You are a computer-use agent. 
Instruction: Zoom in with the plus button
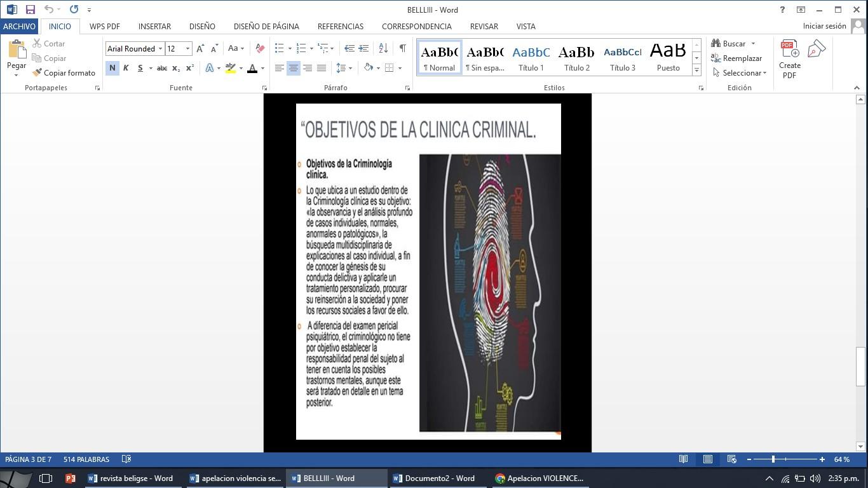pyautogui.click(x=822, y=459)
